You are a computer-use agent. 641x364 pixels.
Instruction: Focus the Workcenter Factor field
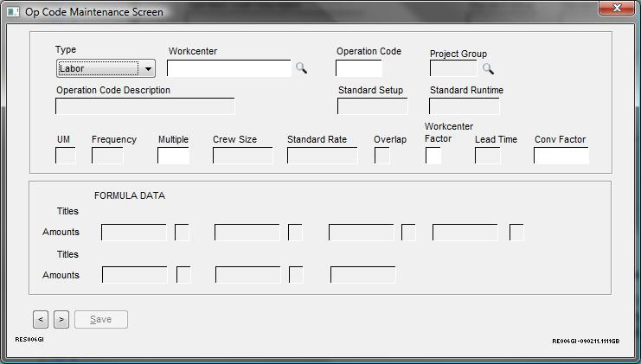click(433, 156)
